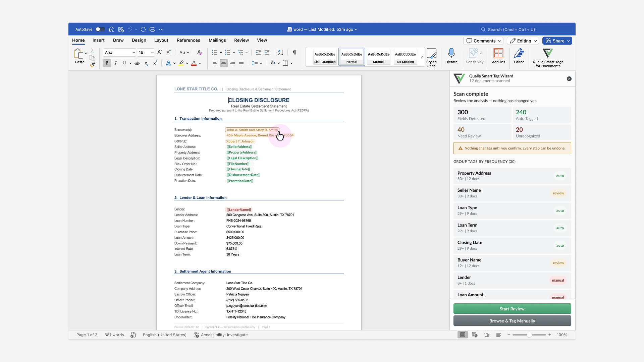Open the font size dropdown showing 16
644x362 pixels.
[x=146, y=52]
